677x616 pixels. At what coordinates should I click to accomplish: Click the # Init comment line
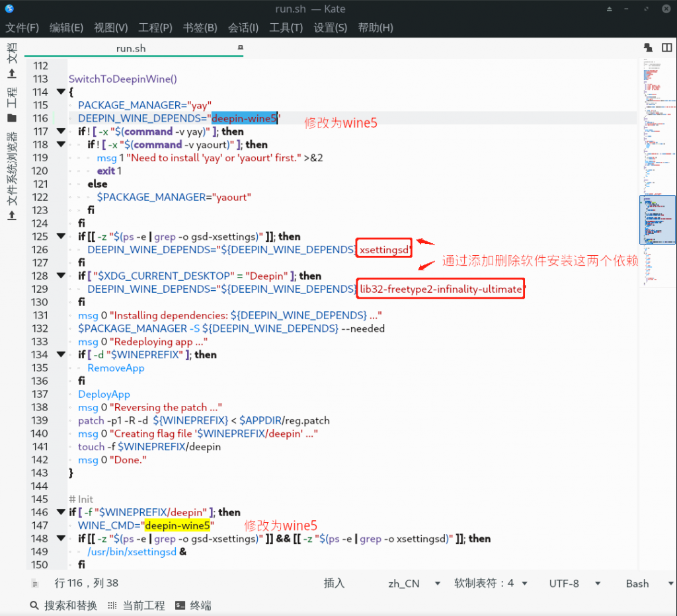81,499
